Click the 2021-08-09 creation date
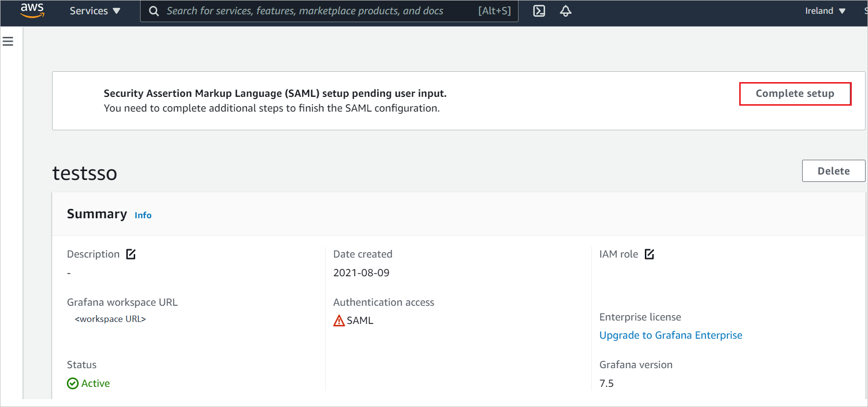This screenshot has width=868, height=407. click(x=361, y=273)
